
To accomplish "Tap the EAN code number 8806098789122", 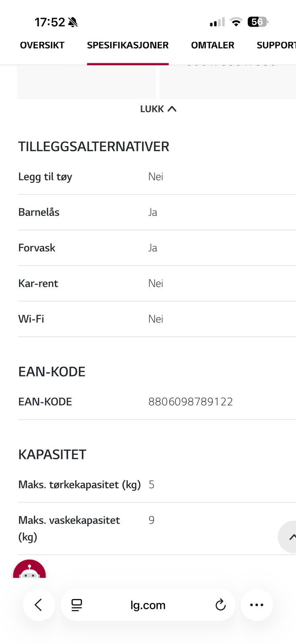I will [x=191, y=402].
